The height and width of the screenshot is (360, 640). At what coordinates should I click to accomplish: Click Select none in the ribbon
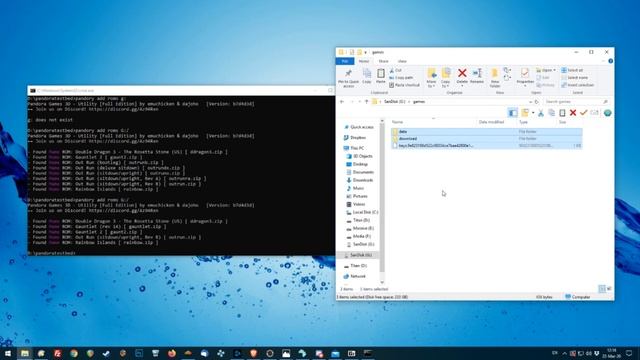tap(575, 78)
